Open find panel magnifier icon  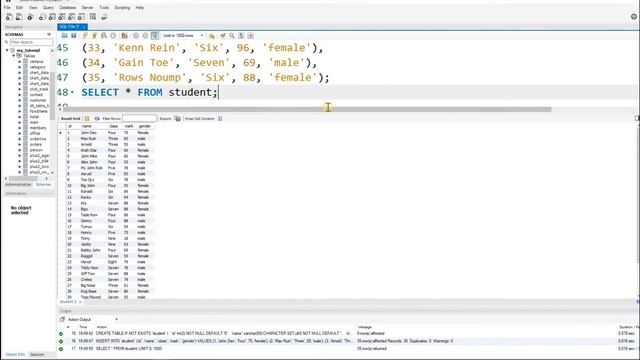point(232,36)
